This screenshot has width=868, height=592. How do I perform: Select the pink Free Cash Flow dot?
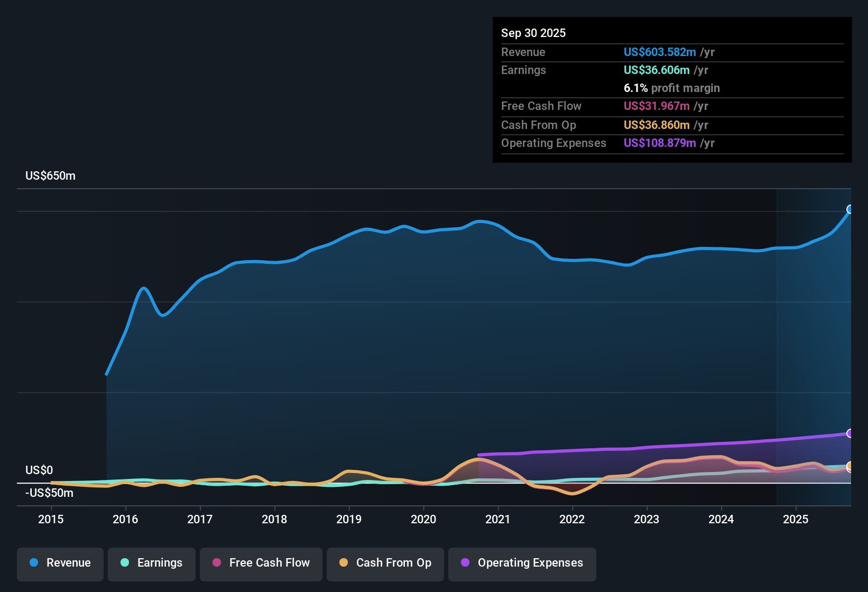pyautogui.click(x=216, y=563)
